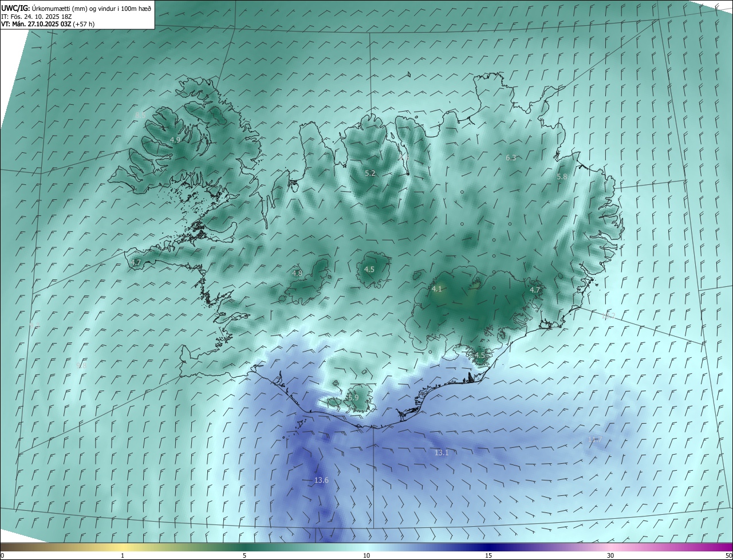The width and height of the screenshot is (733, 560).
Task: Click the 5.2 value on Tröllaskagi peninsula
Action: (370, 173)
